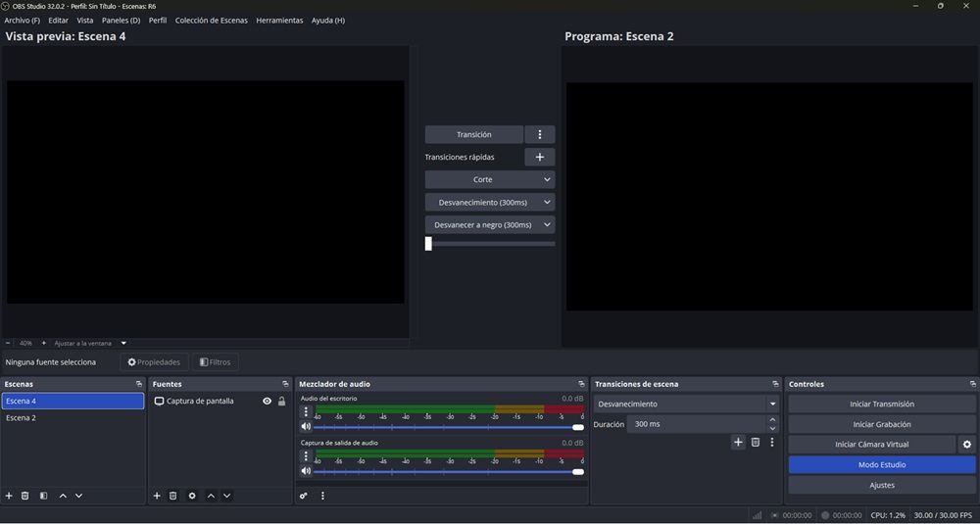
Task: Click Captura de salida de audio volume slider
Action: (x=449, y=471)
